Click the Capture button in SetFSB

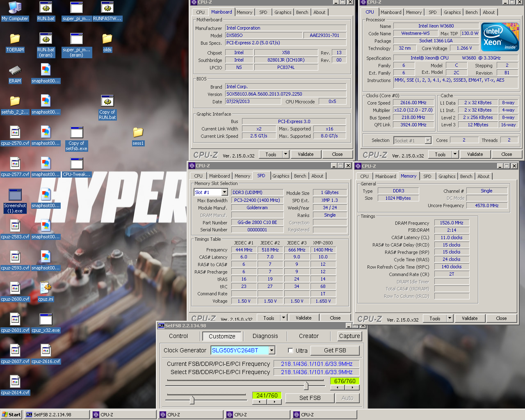[349, 336]
